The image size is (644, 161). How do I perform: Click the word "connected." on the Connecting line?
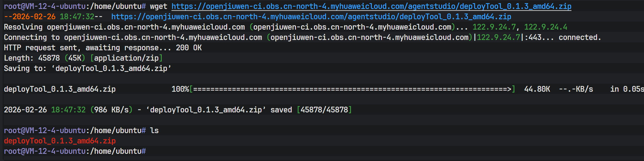coord(579,37)
